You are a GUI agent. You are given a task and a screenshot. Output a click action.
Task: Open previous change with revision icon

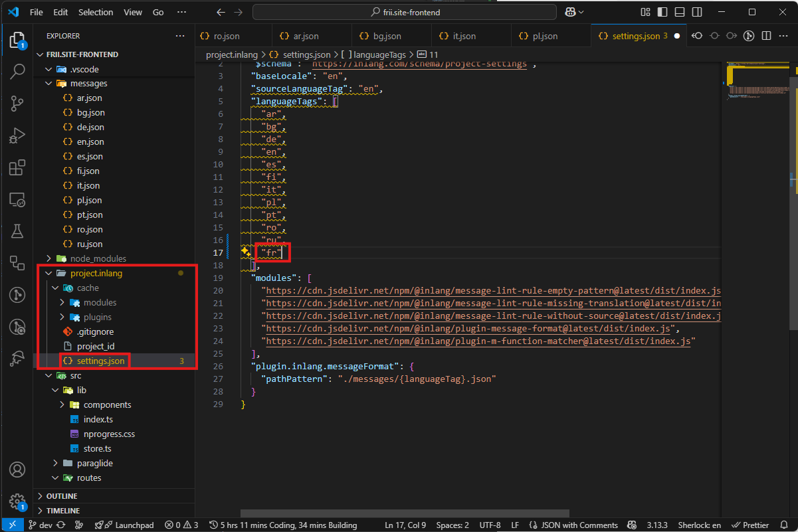coord(698,36)
